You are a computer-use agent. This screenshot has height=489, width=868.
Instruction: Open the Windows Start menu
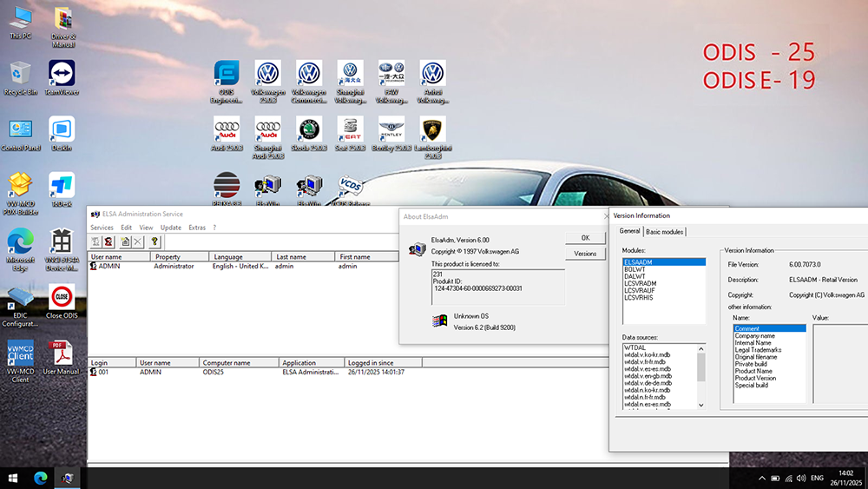(x=13, y=479)
